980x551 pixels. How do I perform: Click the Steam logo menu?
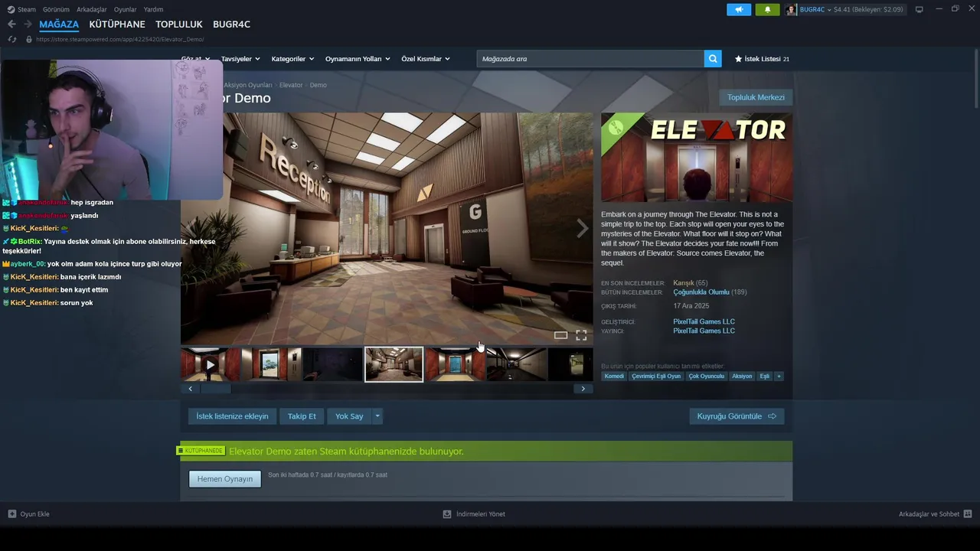click(x=11, y=9)
